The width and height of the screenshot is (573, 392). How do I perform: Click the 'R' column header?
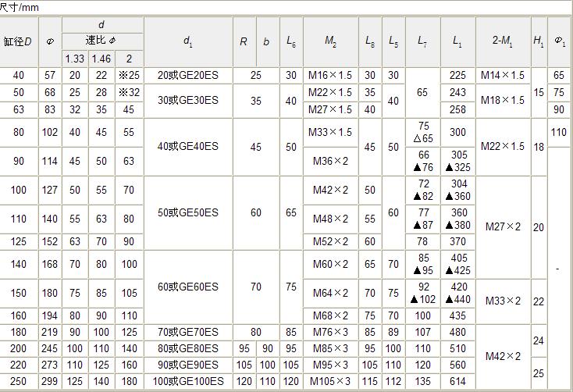click(x=244, y=41)
